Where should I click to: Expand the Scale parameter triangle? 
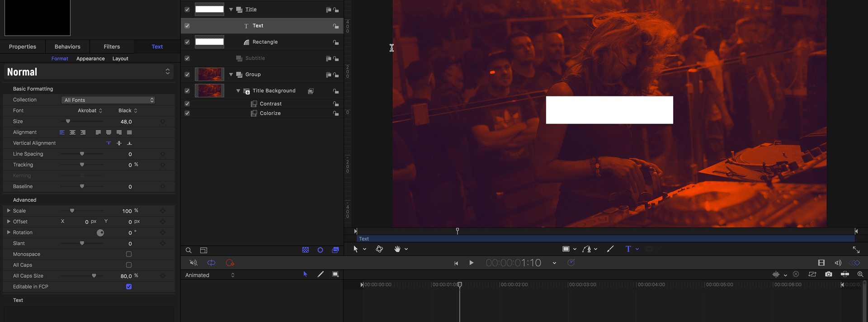9,211
